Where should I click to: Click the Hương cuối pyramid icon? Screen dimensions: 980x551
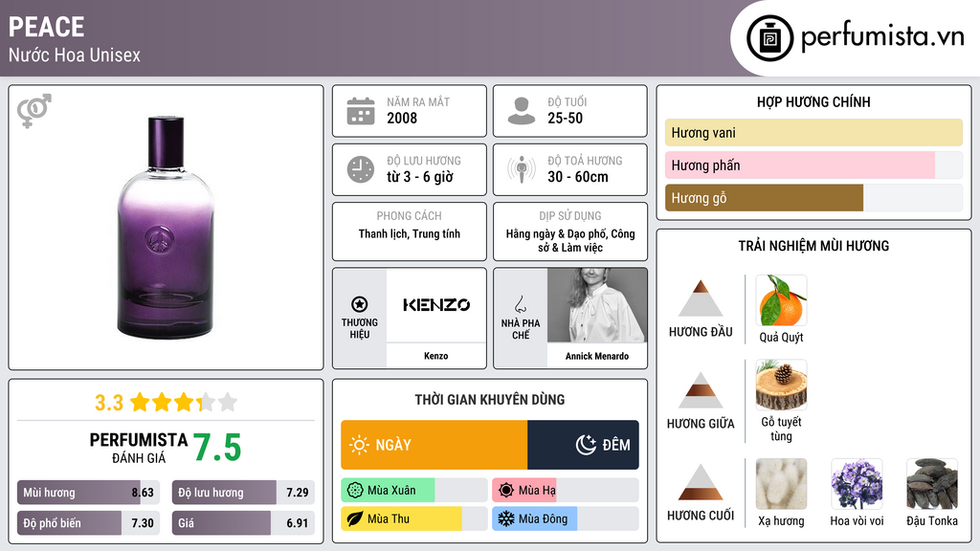pyautogui.click(x=701, y=482)
